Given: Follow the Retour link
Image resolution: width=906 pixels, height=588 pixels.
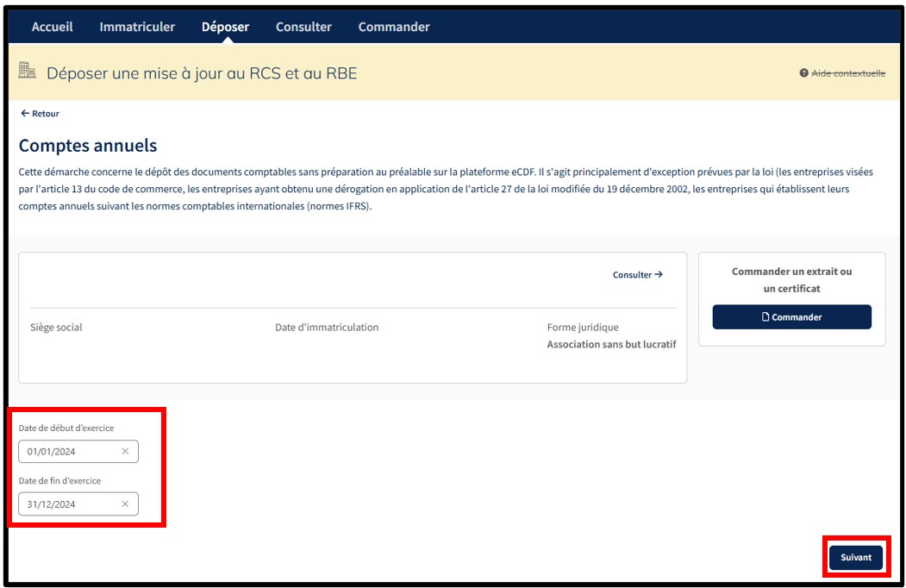Looking at the screenshot, I should (46, 114).
